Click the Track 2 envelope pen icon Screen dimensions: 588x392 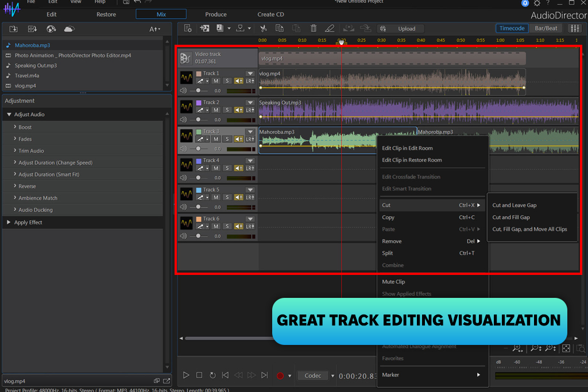200,110
